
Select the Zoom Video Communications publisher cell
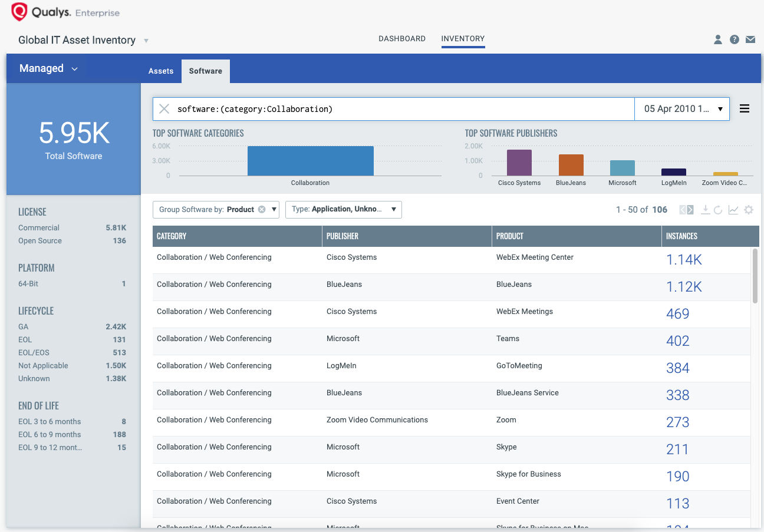pos(377,420)
